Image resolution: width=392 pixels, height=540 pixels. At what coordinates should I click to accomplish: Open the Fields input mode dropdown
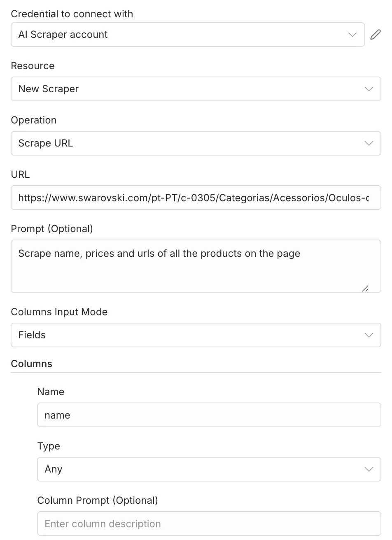pyautogui.click(x=196, y=335)
